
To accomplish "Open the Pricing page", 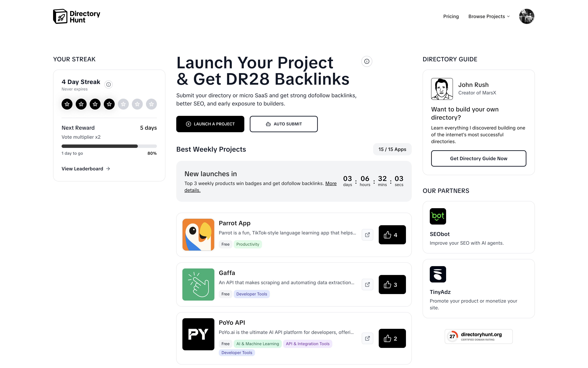I will pyautogui.click(x=451, y=16).
